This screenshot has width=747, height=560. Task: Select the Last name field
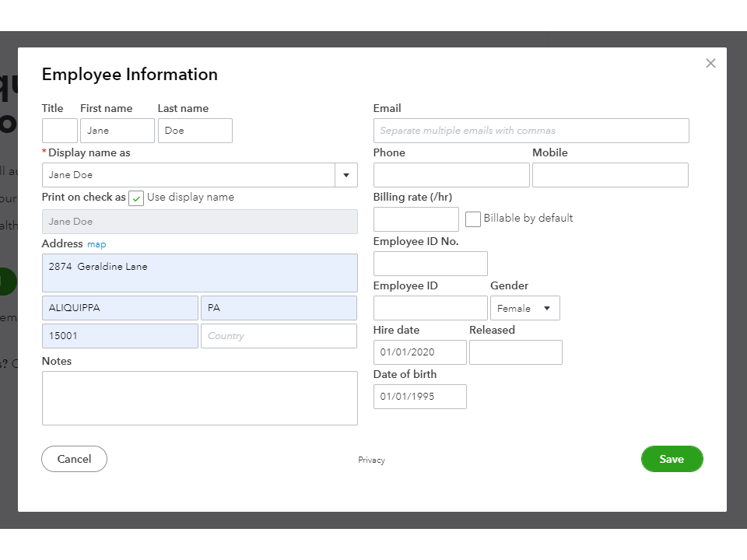(x=195, y=131)
